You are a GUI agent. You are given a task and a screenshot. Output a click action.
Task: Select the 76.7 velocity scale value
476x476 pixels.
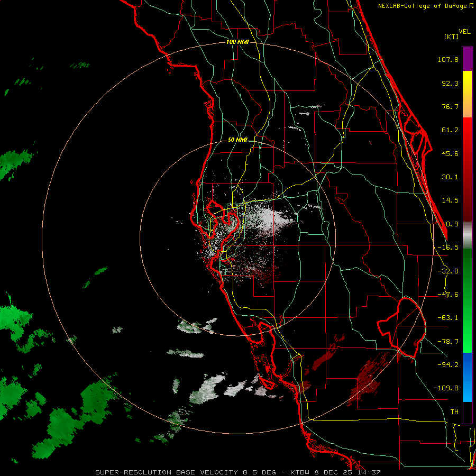[x=450, y=106]
